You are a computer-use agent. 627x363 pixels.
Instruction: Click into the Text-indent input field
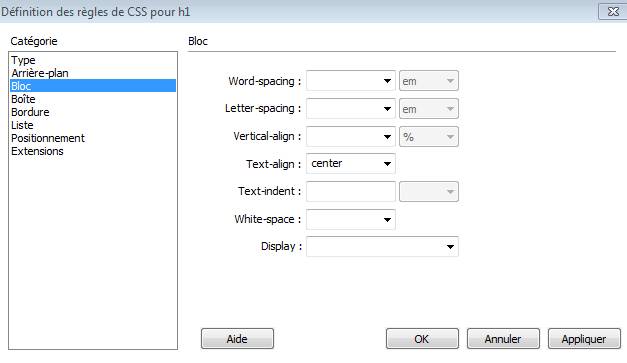tap(351, 191)
